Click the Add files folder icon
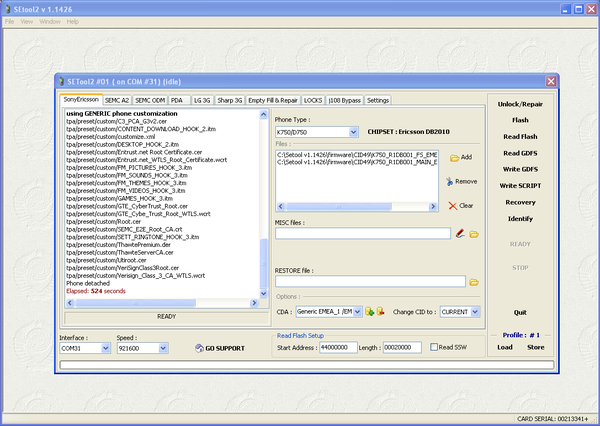600x426 pixels. [454, 158]
